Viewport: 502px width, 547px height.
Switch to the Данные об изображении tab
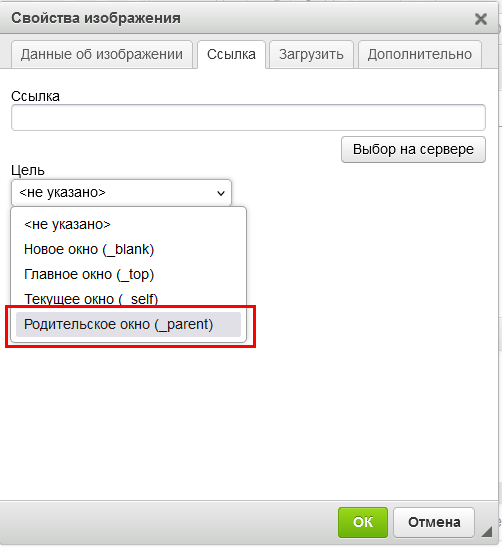pyautogui.click(x=102, y=54)
